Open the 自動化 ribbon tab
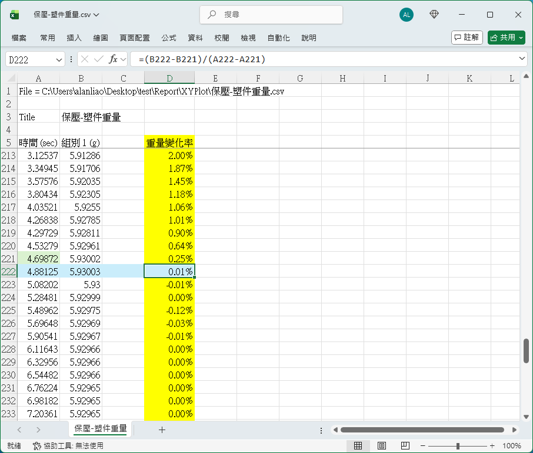The height and width of the screenshot is (453, 533). tap(278, 38)
